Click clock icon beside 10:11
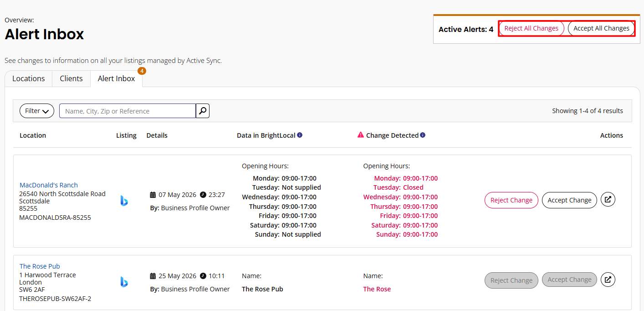 pos(203,276)
